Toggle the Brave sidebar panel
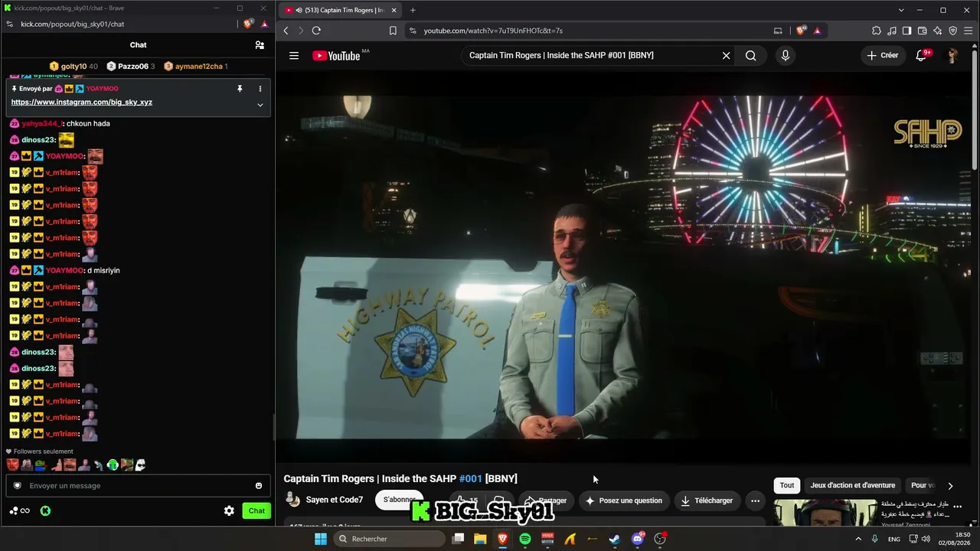The width and height of the screenshot is (980, 551). click(x=907, y=31)
